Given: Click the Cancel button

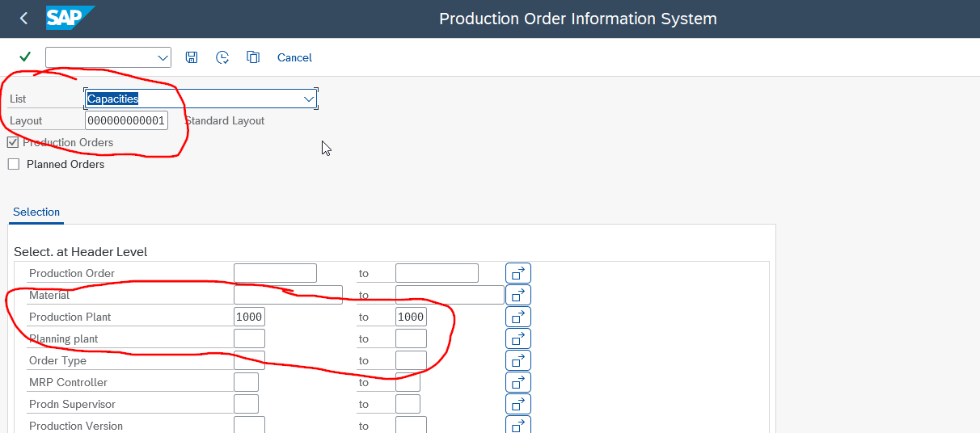Looking at the screenshot, I should tap(294, 57).
